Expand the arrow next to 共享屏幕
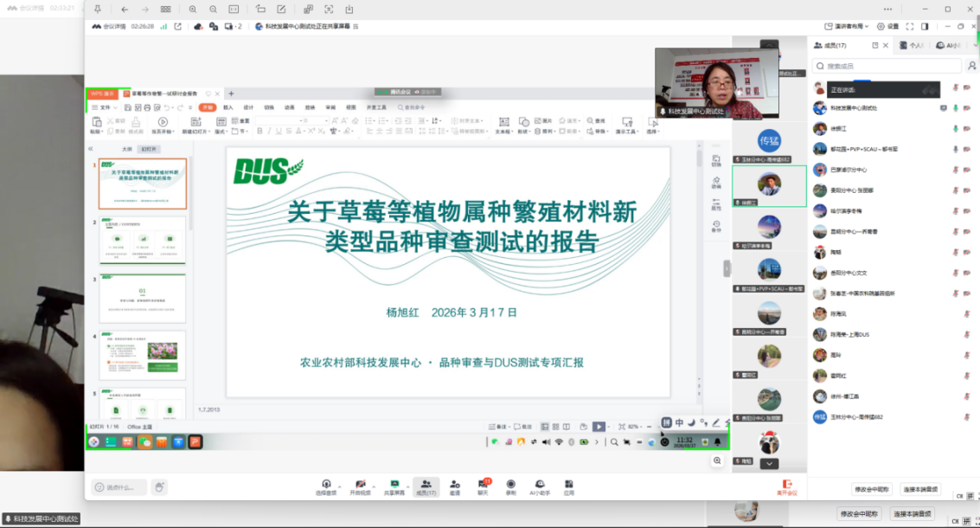The width and height of the screenshot is (980, 528). point(407,485)
